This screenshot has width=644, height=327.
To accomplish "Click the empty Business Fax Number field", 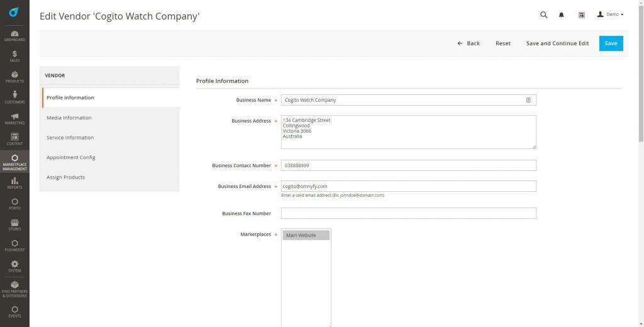I will [x=408, y=213].
